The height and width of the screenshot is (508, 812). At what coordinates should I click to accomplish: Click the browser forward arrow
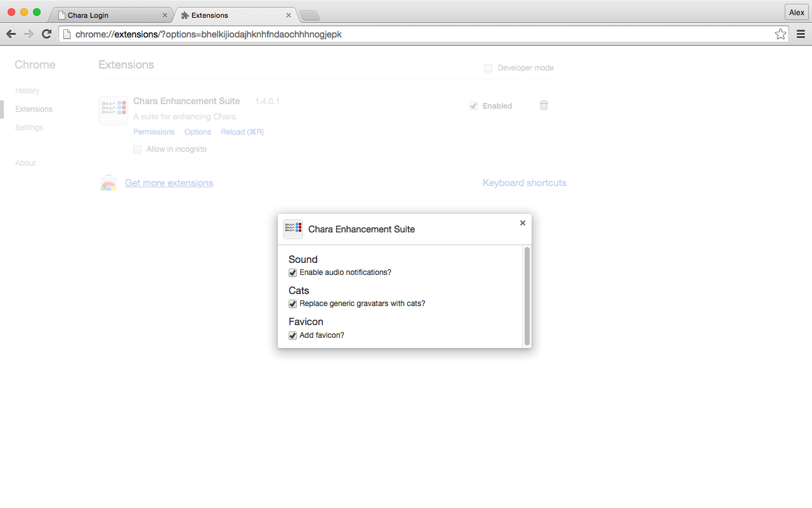click(x=29, y=34)
